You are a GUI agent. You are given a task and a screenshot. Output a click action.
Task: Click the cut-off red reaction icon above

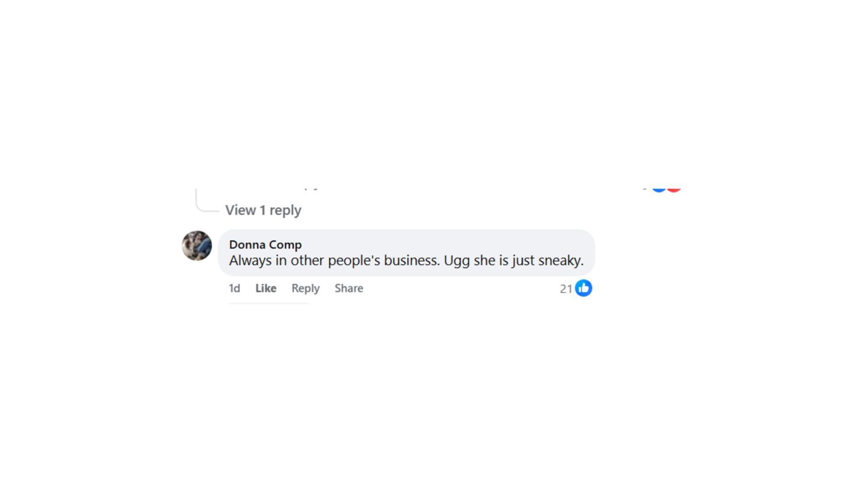point(674,189)
